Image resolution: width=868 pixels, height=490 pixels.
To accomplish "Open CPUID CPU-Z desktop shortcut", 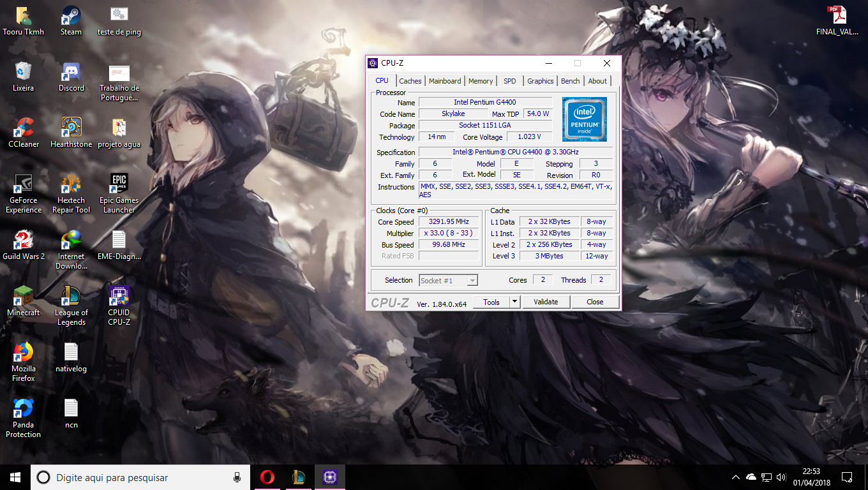I will click(x=119, y=306).
